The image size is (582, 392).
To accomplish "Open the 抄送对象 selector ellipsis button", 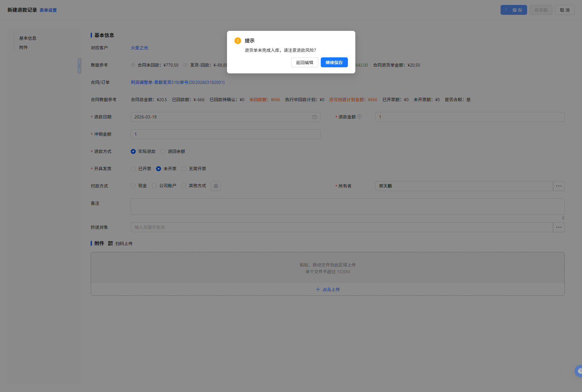I will pos(559,227).
